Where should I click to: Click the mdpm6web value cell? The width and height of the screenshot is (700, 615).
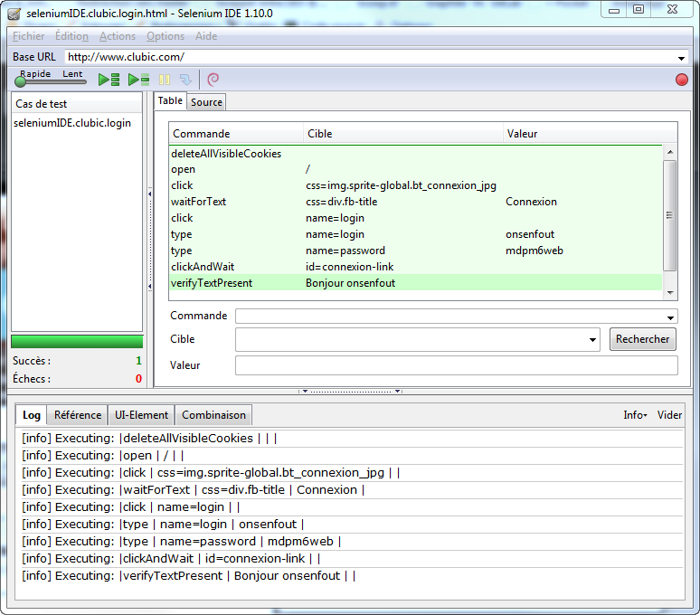click(x=534, y=251)
